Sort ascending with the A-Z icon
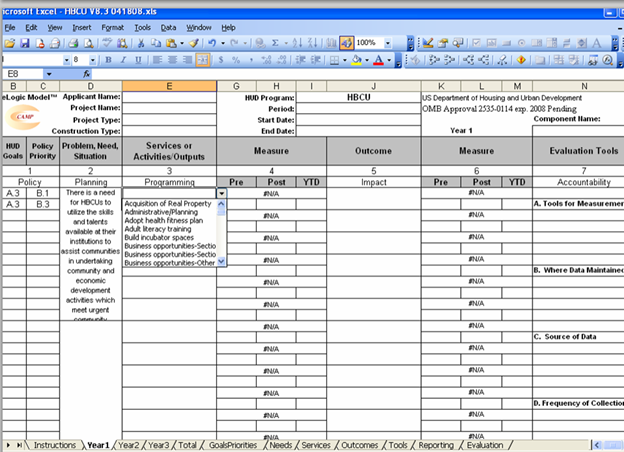Viewport: 624px width, 452px height. click(x=297, y=43)
